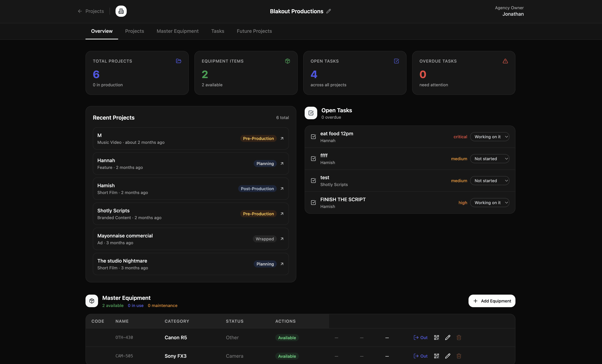602x364 pixels.
Task: Click the critical priority label
Action: tap(460, 137)
